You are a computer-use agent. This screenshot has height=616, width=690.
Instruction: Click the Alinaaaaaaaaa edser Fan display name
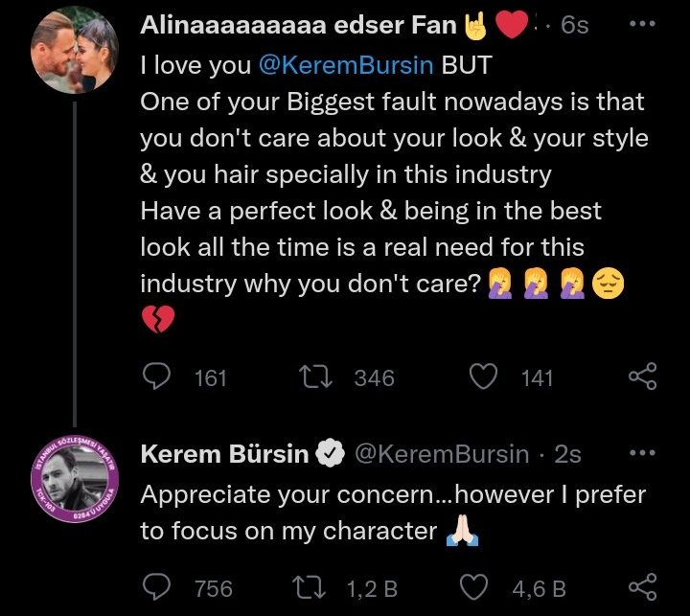298,26
